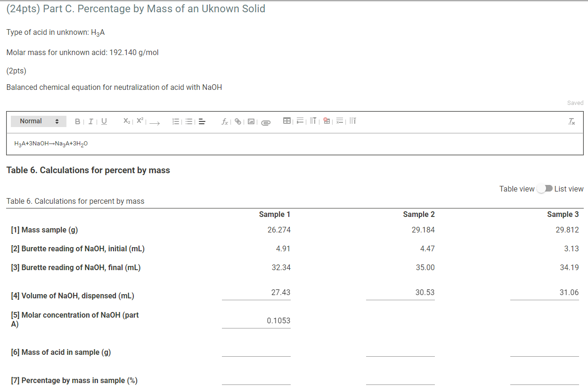Toggle underline formatting in the editor

pos(104,121)
